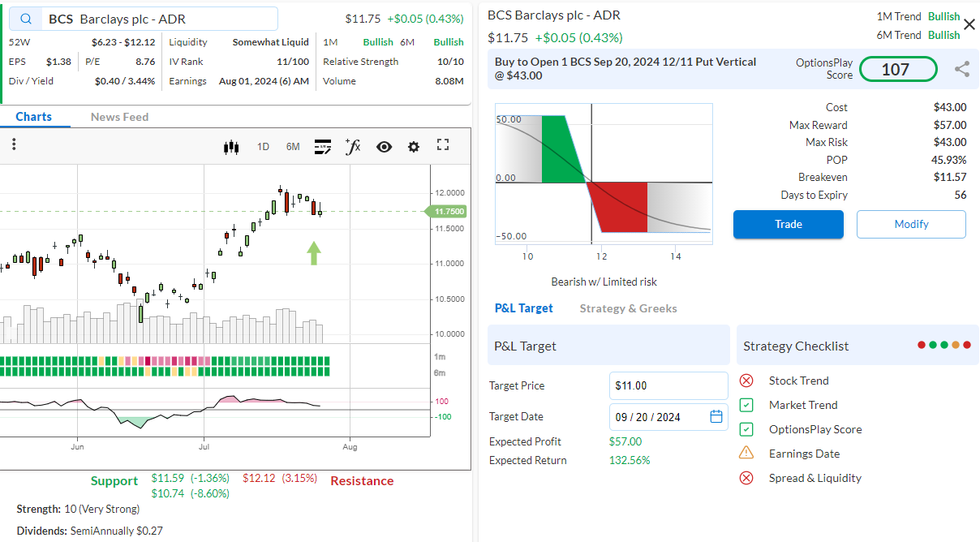Screen dimensions: 980x542
Task: Click the Days to Expiry 56 value
Action: pyautogui.click(x=961, y=195)
